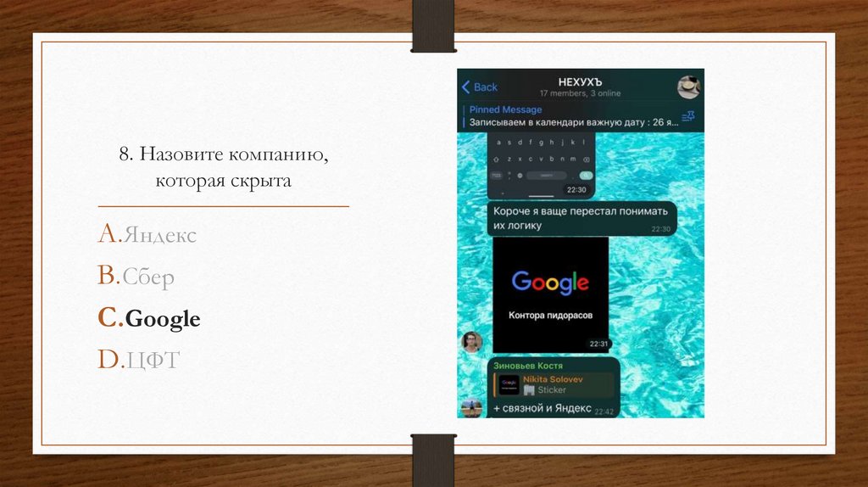
Task: Open the Google sticker image
Action: 550,294
